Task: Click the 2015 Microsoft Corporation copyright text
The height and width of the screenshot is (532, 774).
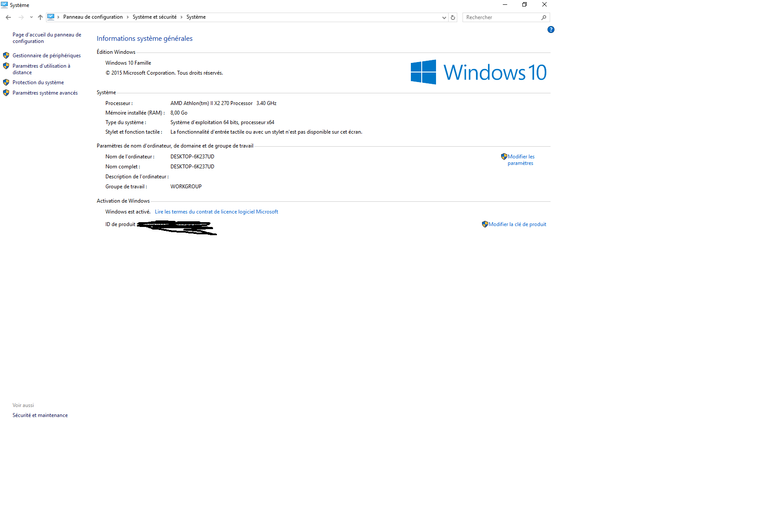Action: [164, 73]
